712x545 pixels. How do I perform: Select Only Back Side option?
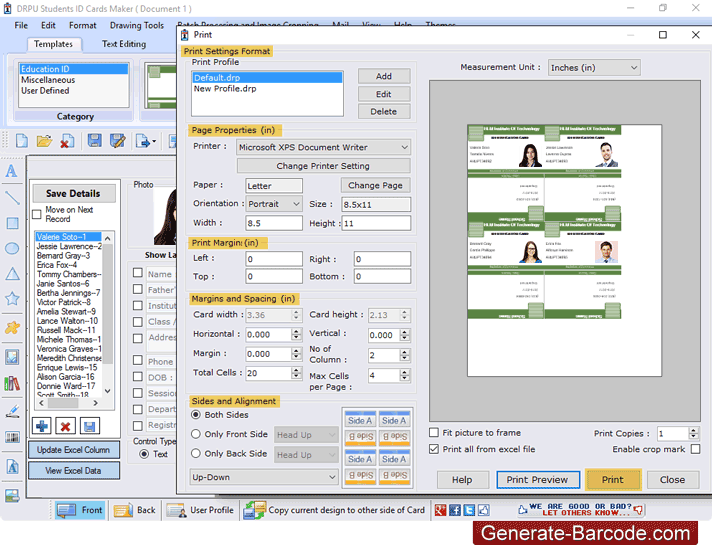coord(196,453)
